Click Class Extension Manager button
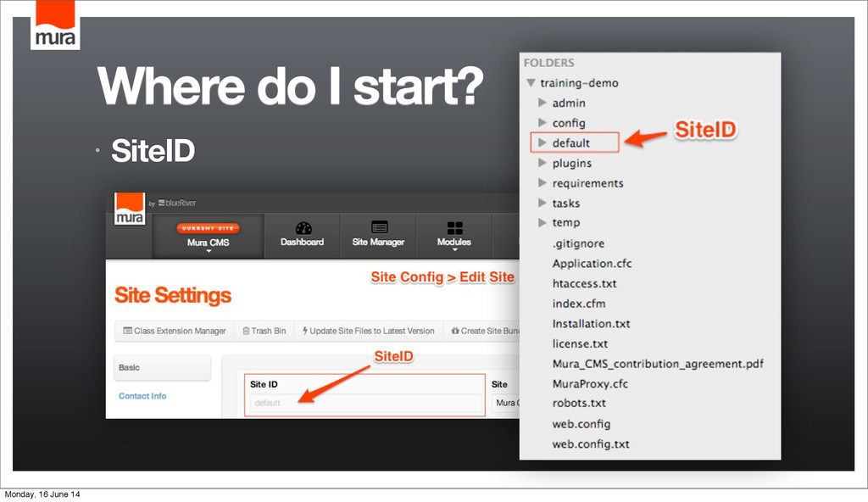Image resolution: width=868 pixels, height=502 pixels. tap(175, 331)
